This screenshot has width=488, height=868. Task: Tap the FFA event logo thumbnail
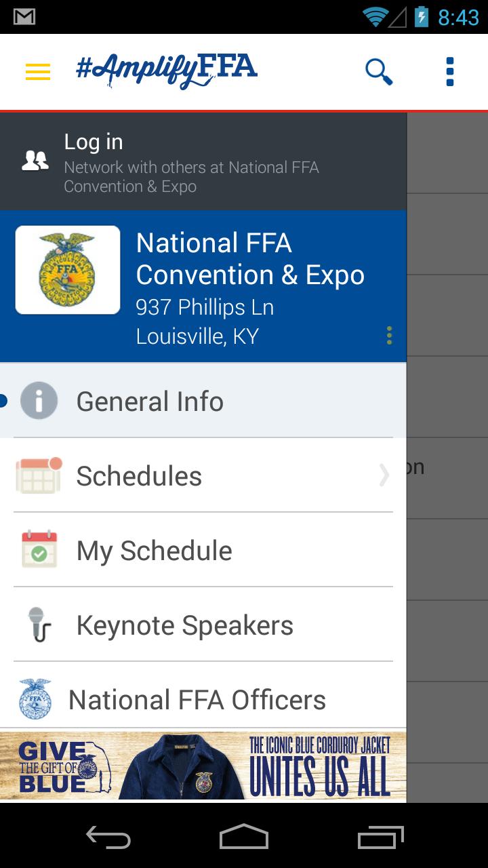[x=67, y=269]
